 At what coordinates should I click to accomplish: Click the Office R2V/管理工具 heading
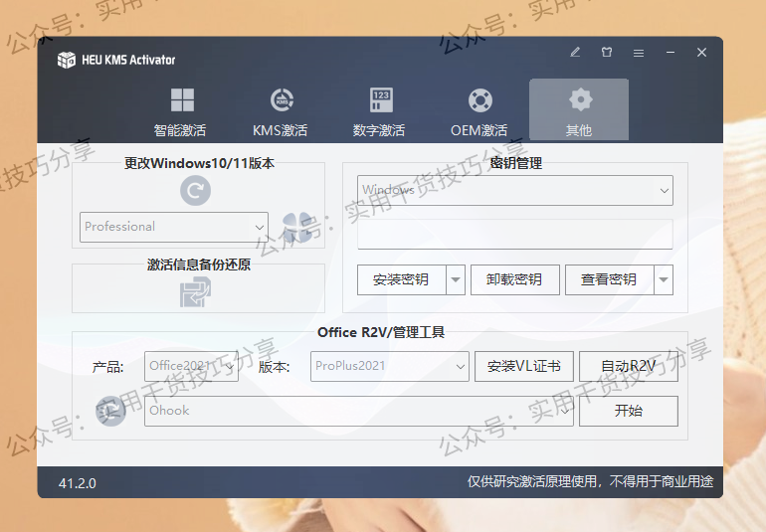tap(381, 332)
